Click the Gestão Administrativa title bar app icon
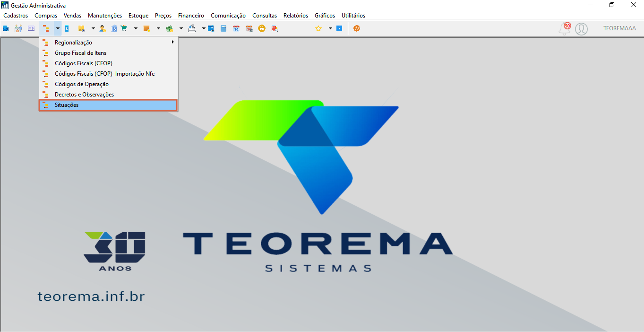 click(x=5, y=5)
